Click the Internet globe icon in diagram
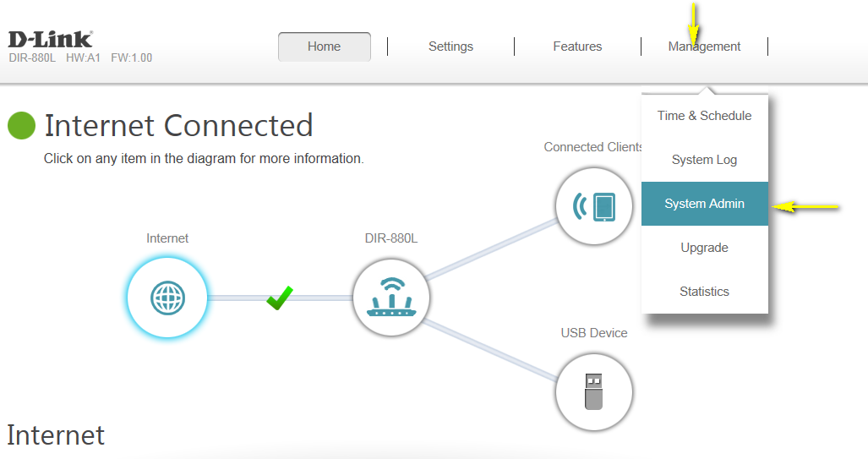 [x=167, y=298]
